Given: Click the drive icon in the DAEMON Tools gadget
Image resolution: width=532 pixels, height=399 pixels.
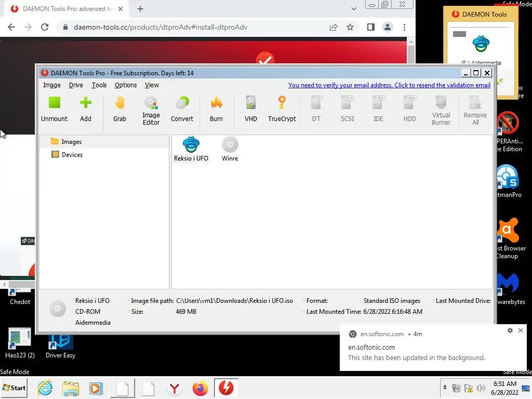Looking at the screenshot, I should [x=481, y=44].
